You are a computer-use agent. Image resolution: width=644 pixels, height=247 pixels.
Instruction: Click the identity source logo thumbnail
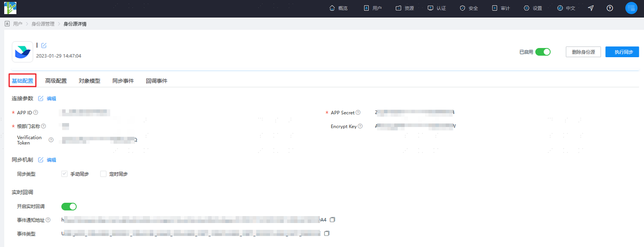click(22, 52)
